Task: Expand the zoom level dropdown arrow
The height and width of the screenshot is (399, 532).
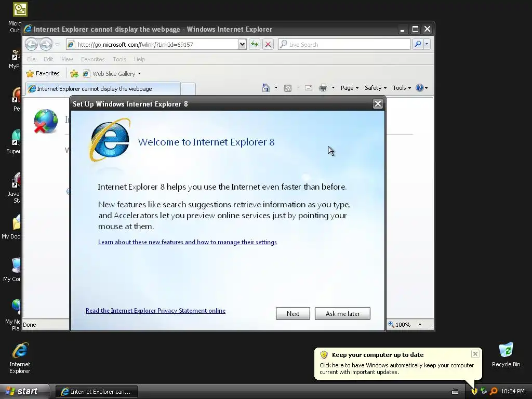Action: pyautogui.click(x=420, y=325)
